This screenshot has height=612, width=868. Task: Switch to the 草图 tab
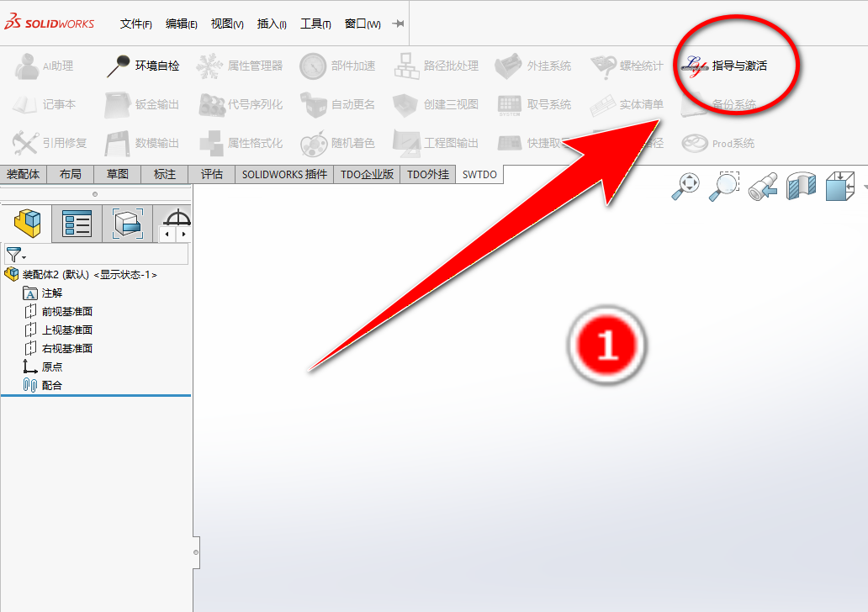point(117,175)
